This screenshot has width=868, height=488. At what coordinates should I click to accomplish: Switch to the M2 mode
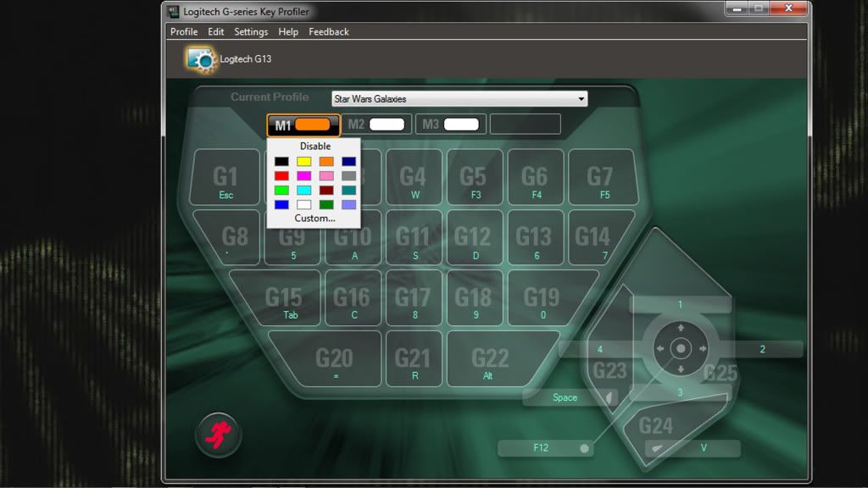point(378,125)
